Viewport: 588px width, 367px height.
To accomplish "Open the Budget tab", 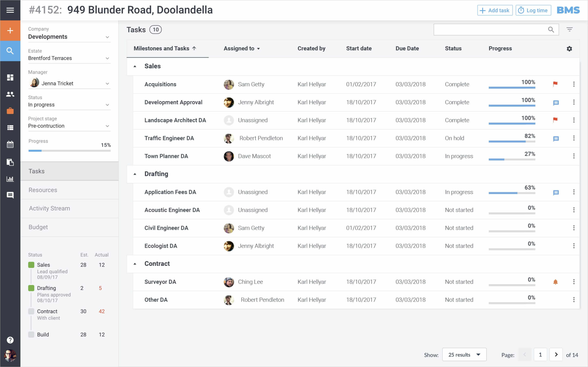I will [x=38, y=227].
